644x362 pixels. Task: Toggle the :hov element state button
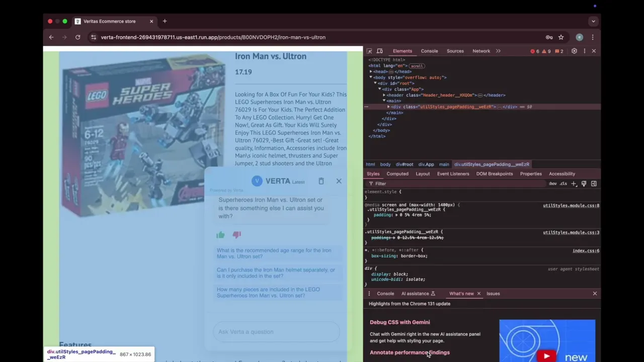coord(553,184)
